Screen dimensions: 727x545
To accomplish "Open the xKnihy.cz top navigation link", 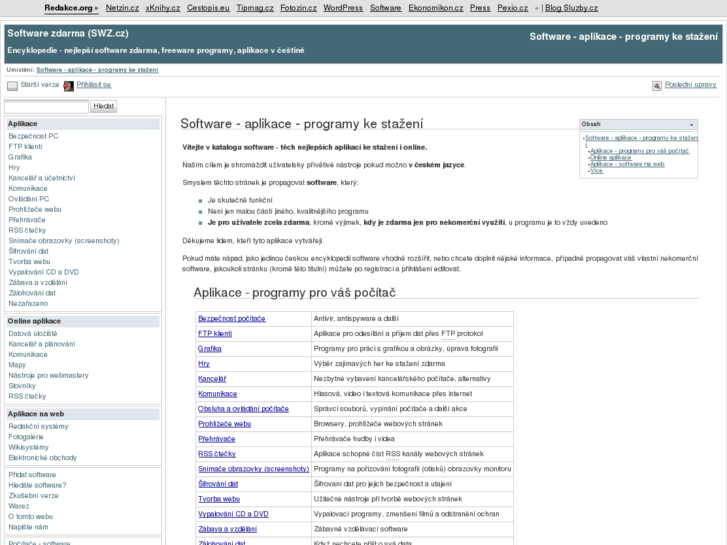I will coord(163,8).
